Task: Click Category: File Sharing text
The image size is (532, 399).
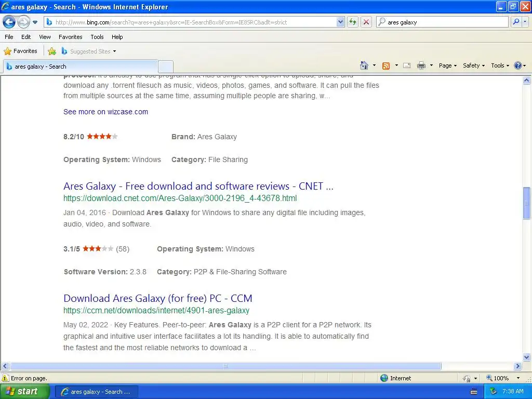Action: pos(209,159)
